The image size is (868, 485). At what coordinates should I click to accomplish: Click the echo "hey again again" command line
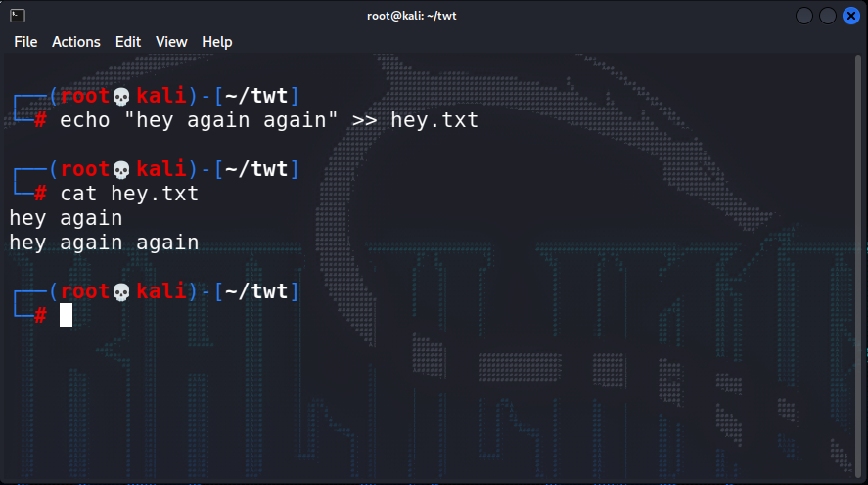(x=269, y=120)
